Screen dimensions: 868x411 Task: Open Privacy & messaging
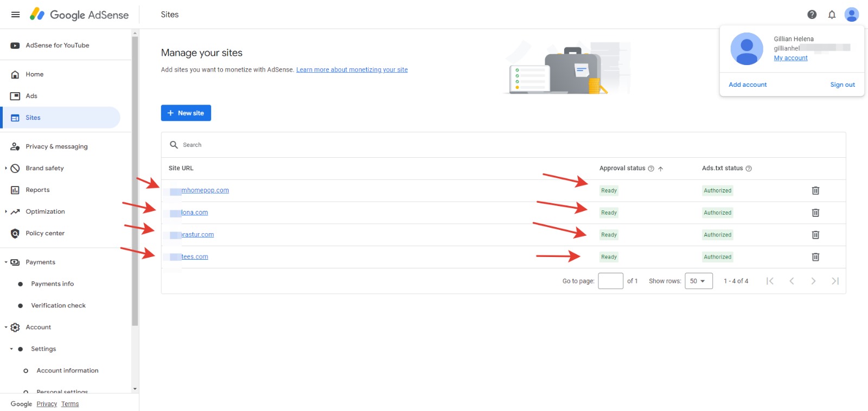coord(56,146)
